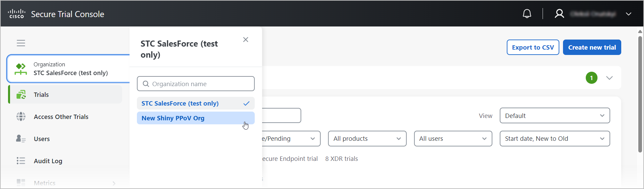Viewport: 644px width, 189px height.
Task: Click the Secure Endpoint trial summary text
Action: [x=290, y=159]
